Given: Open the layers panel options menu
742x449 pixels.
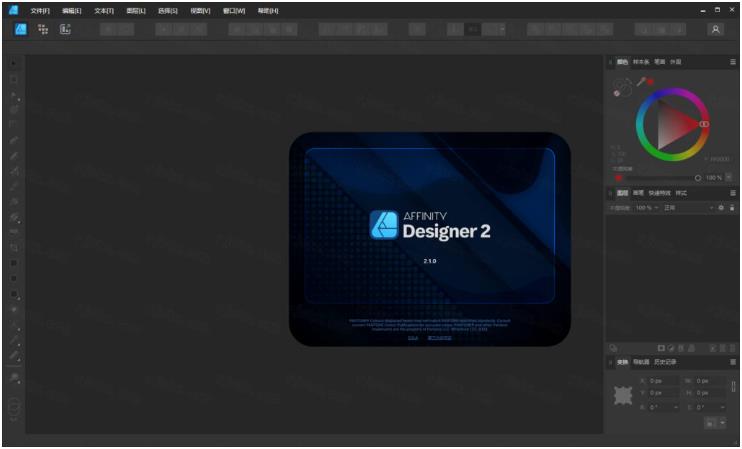Looking at the screenshot, I should click(733, 193).
